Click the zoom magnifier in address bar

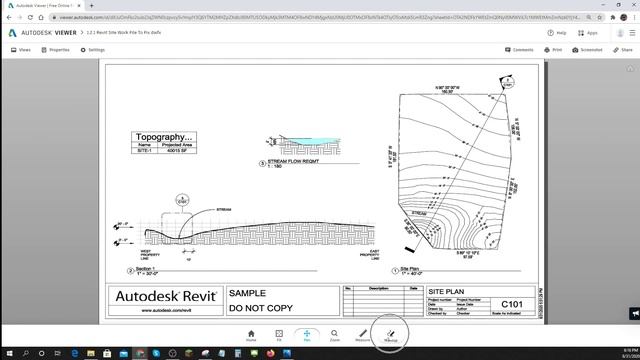(x=589, y=17)
